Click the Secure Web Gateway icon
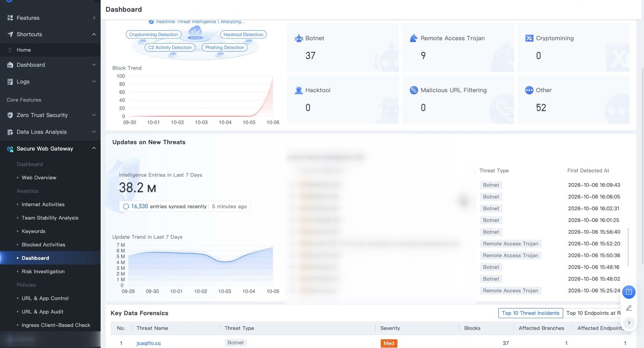 tap(10, 149)
